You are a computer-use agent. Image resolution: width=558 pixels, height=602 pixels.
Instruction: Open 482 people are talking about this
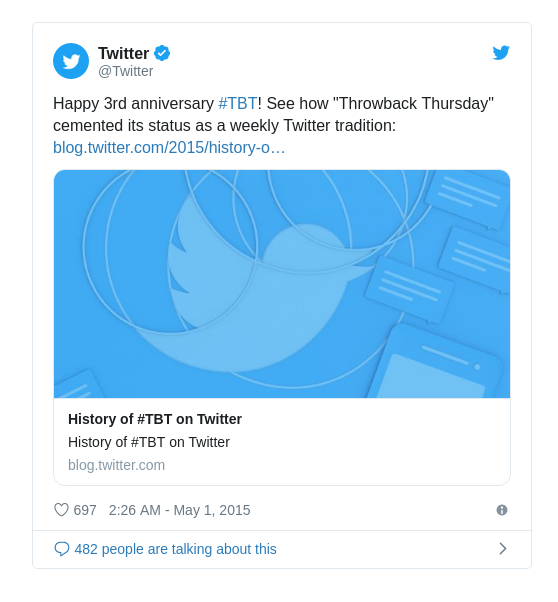176,549
